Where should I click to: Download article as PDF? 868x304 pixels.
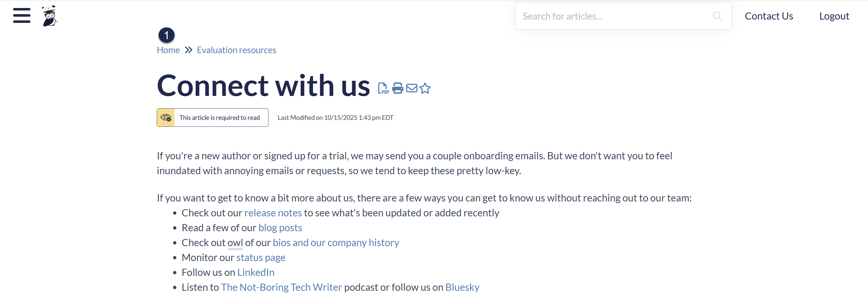[383, 88]
